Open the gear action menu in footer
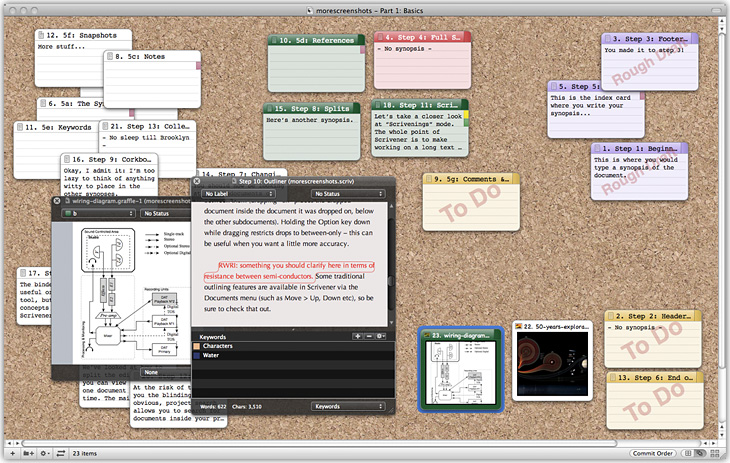730x463 pixels. [44, 453]
